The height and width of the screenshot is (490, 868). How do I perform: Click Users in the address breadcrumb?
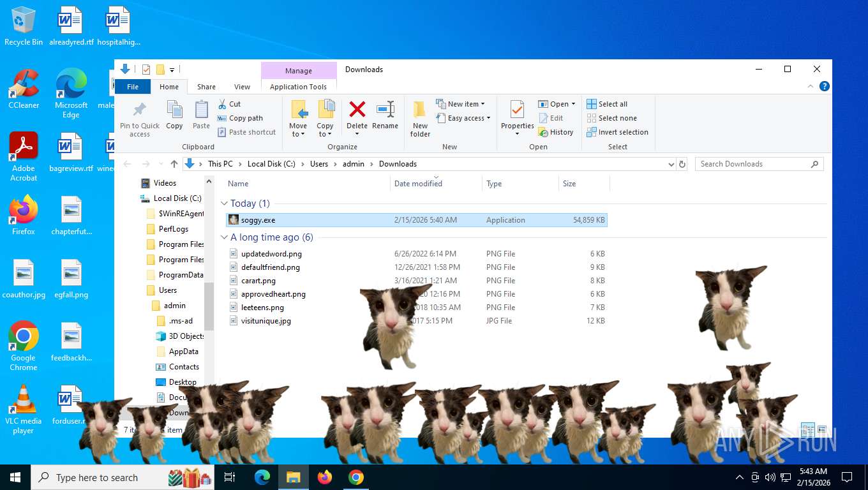pyautogui.click(x=319, y=164)
